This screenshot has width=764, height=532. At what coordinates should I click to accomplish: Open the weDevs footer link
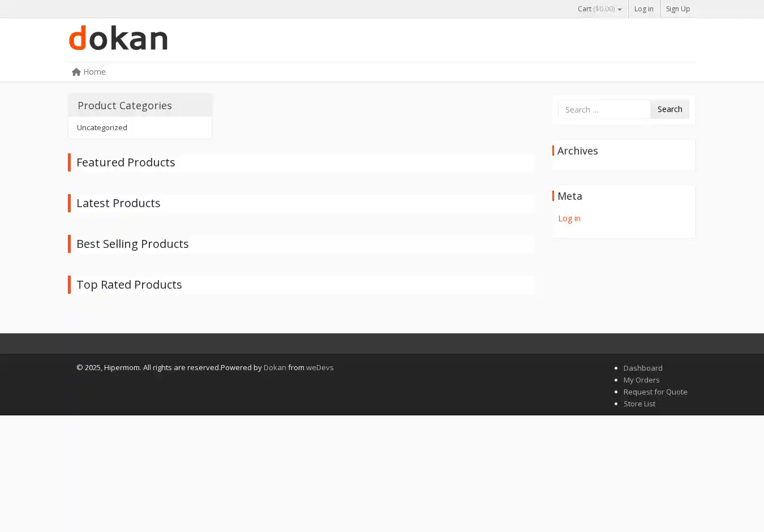(x=320, y=368)
